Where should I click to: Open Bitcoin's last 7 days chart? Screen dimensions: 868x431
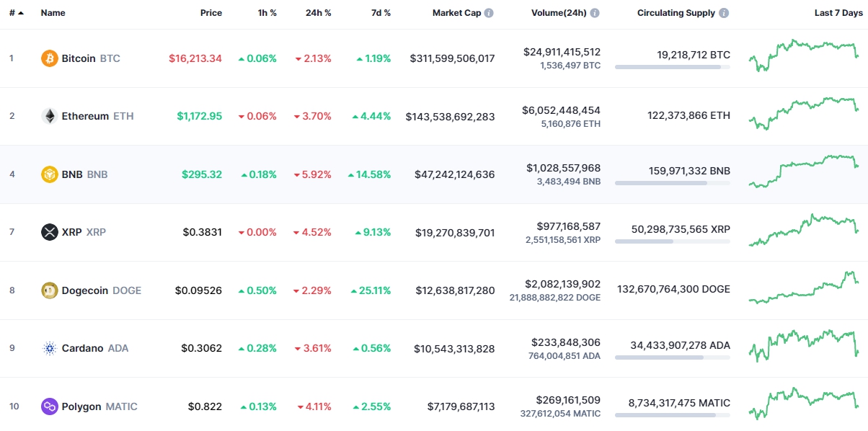(804, 55)
